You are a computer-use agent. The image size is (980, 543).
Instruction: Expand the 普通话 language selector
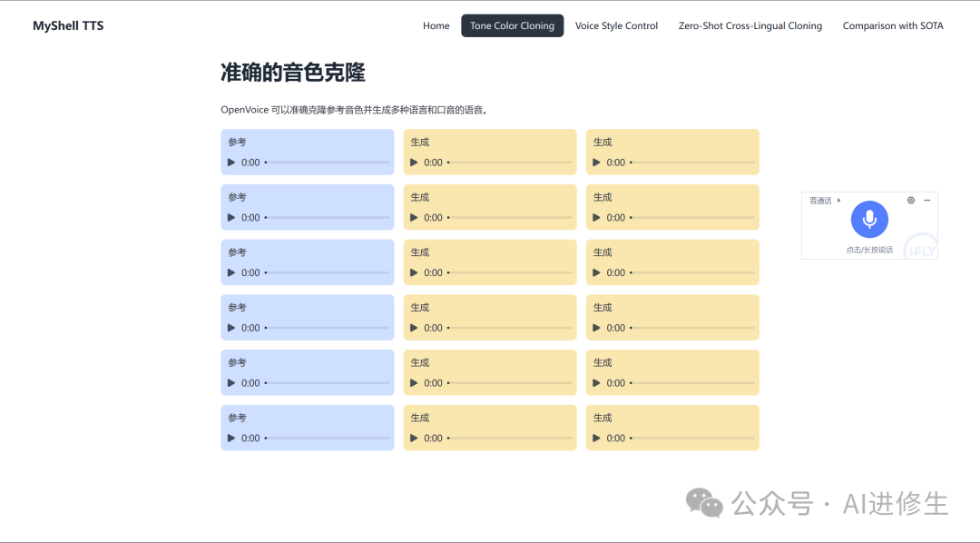(x=825, y=201)
